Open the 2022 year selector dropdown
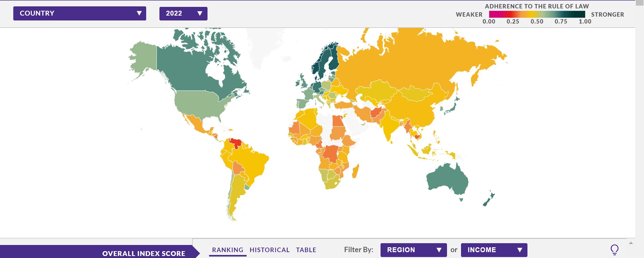 [183, 14]
